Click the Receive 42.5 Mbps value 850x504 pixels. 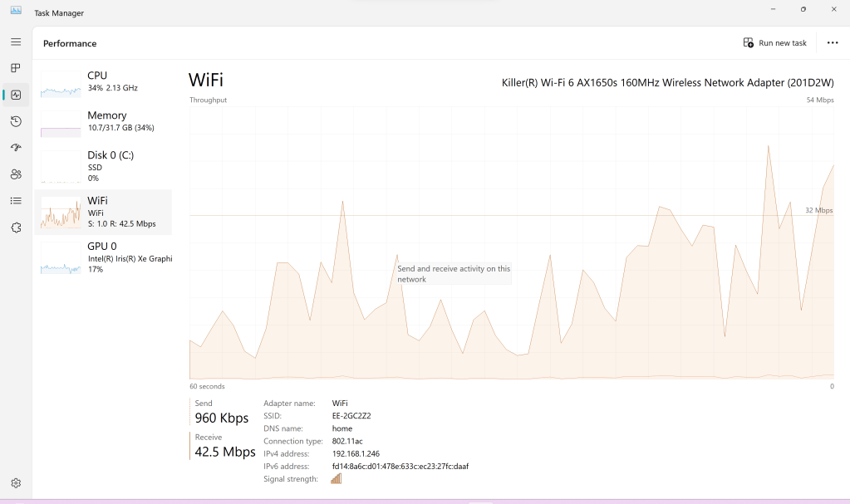coord(225,452)
